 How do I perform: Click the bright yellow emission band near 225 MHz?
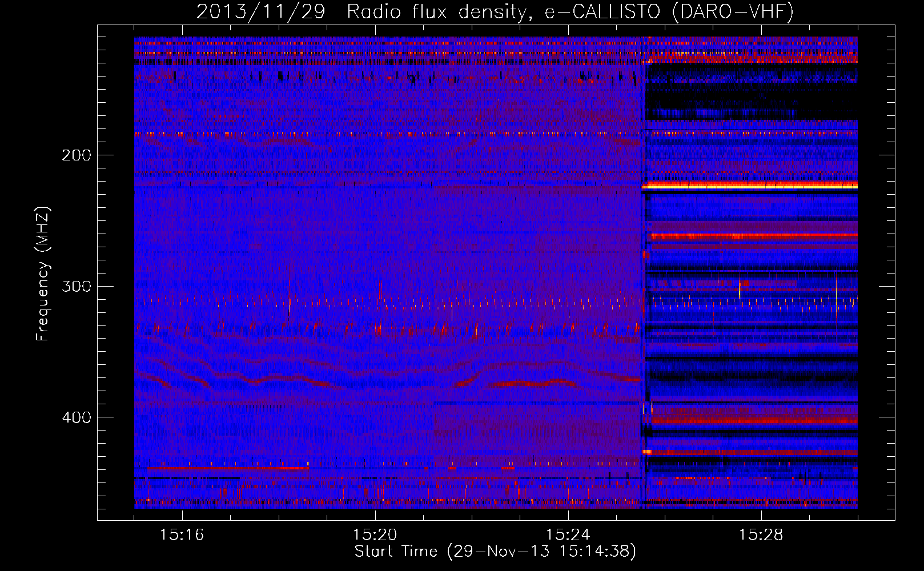pyautogui.click(x=750, y=186)
